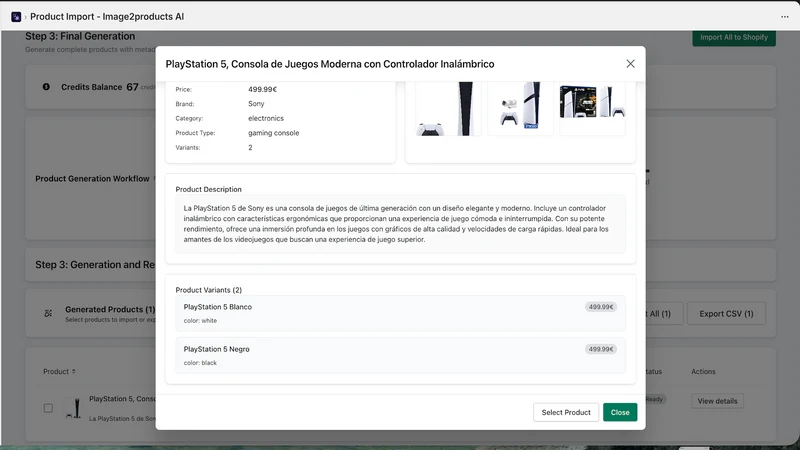Tick the PlayStation 5 product row checkbox
Viewport: 800px width, 450px height.
click(48, 408)
